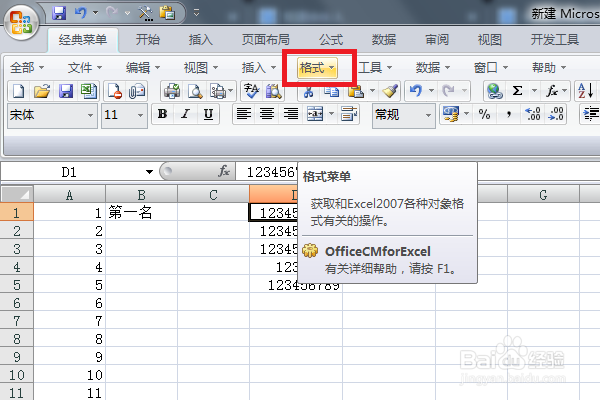Switch to the 公式 ribbon tab
Image resolution: width=600 pixels, height=400 pixels.
click(331, 39)
